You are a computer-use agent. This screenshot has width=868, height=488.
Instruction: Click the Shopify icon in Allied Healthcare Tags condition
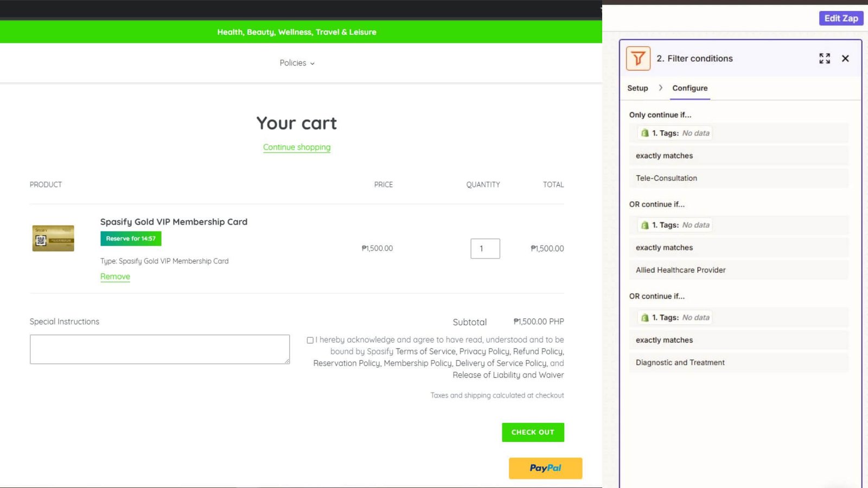(644, 225)
